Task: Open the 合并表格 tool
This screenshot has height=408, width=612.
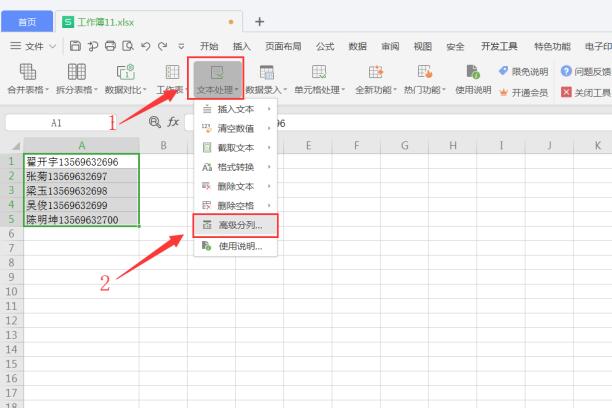Action: click(28, 79)
